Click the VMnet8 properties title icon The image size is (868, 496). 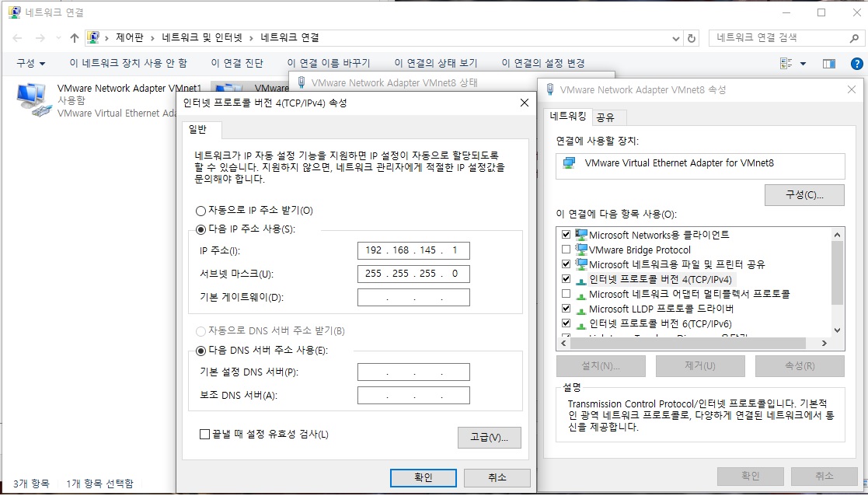(549, 89)
